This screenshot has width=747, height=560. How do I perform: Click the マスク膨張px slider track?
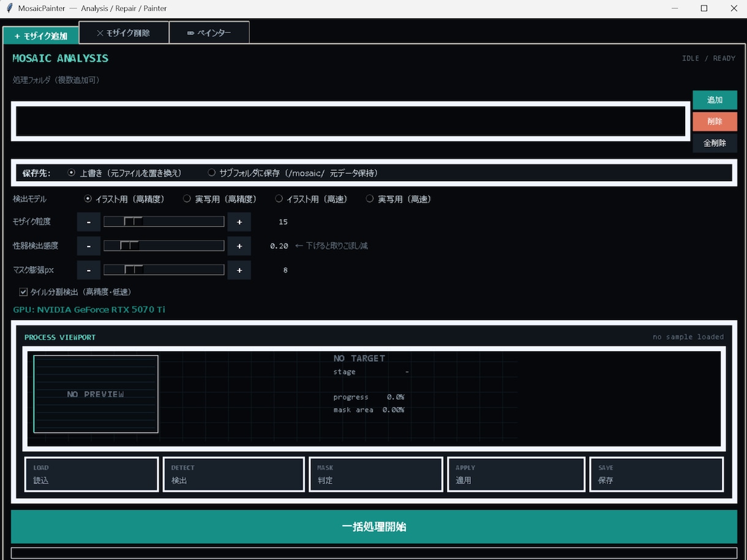tap(163, 270)
